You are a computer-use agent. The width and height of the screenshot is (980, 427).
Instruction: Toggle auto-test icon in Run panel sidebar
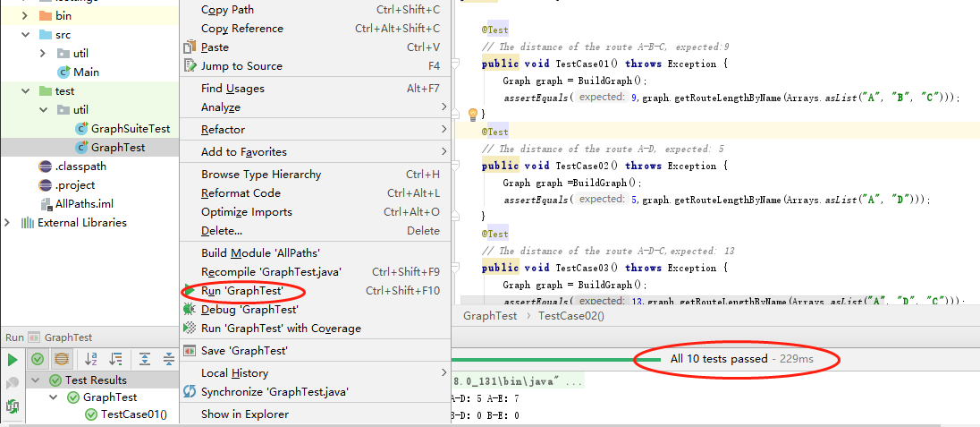pos(13,406)
